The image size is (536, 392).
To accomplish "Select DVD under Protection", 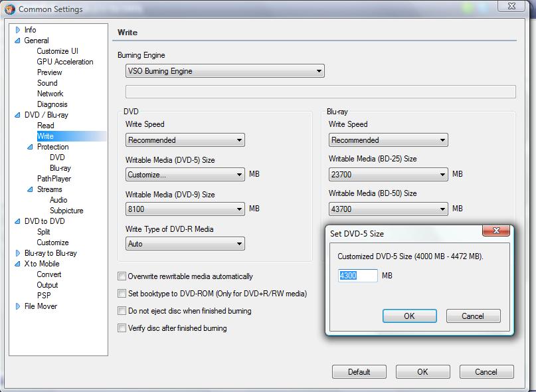I will pyautogui.click(x=57, y=157).
